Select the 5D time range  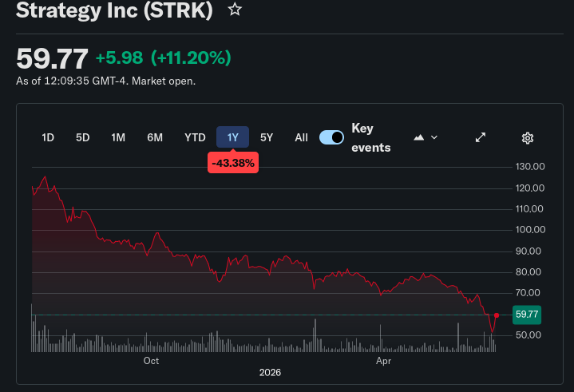[x=83, y=137]
